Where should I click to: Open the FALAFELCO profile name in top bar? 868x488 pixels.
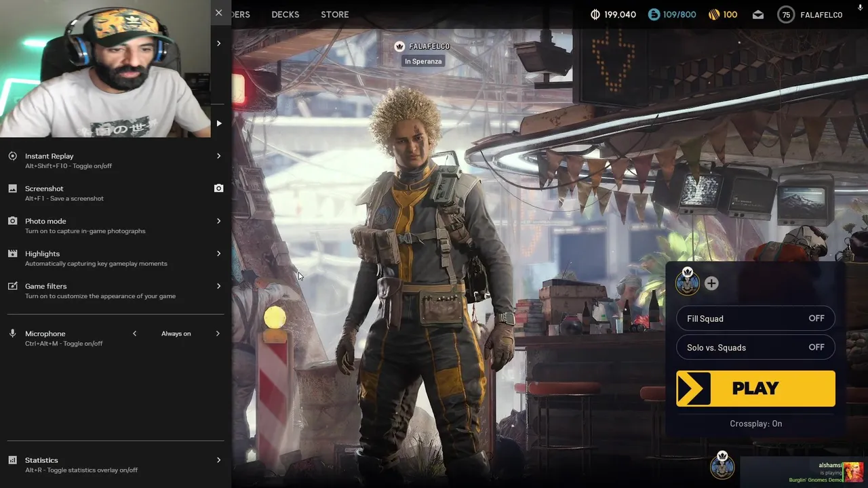(821, 15)
